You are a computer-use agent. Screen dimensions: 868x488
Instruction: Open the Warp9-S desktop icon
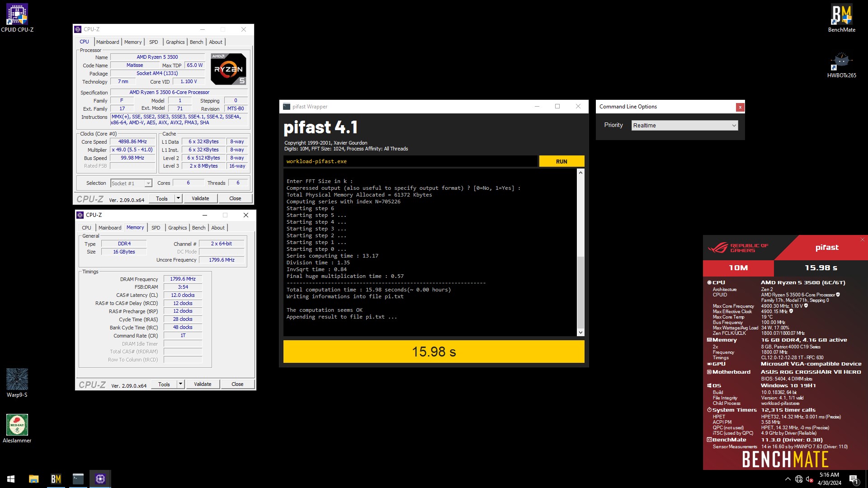tap(17, 383)
